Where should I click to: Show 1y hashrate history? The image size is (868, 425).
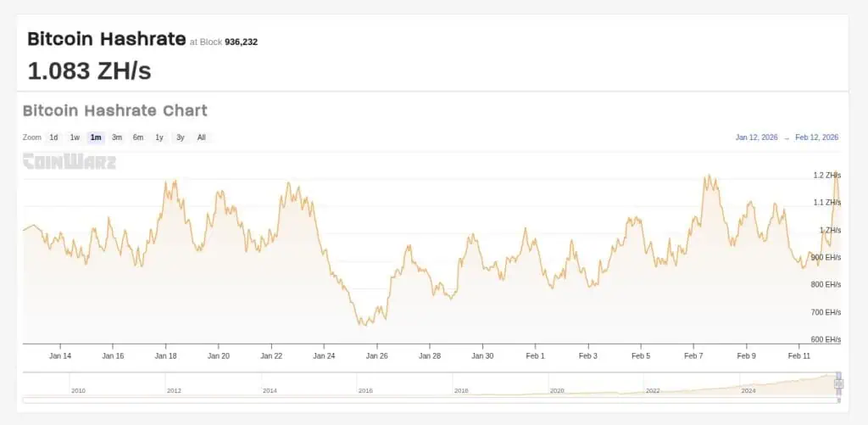coord(159,137)
